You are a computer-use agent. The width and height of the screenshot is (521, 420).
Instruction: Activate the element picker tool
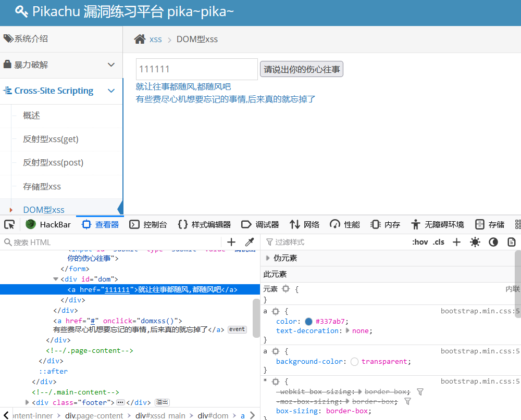click(9, 225)
